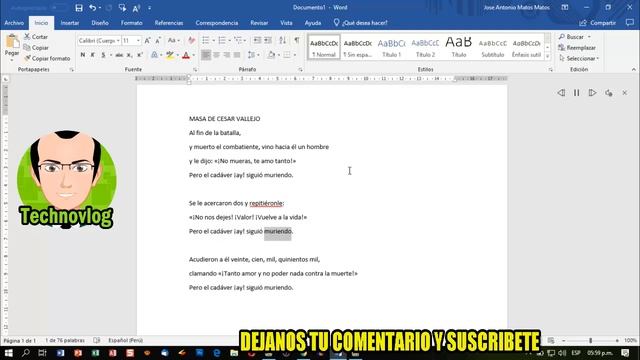The image size is (640, 360).
Task: Select the Normal style
Action: [x=324, y=47]
